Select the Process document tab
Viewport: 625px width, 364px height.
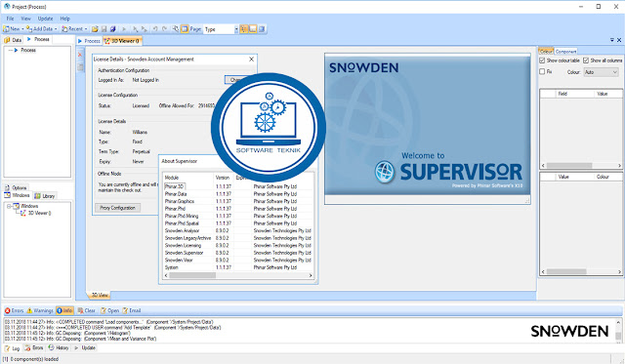point(89,41)
